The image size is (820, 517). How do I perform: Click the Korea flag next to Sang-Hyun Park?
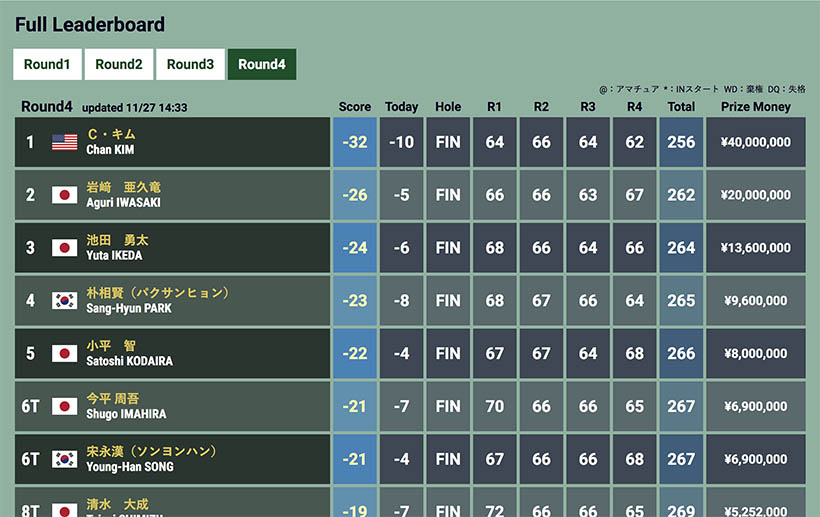pos(65,301)
